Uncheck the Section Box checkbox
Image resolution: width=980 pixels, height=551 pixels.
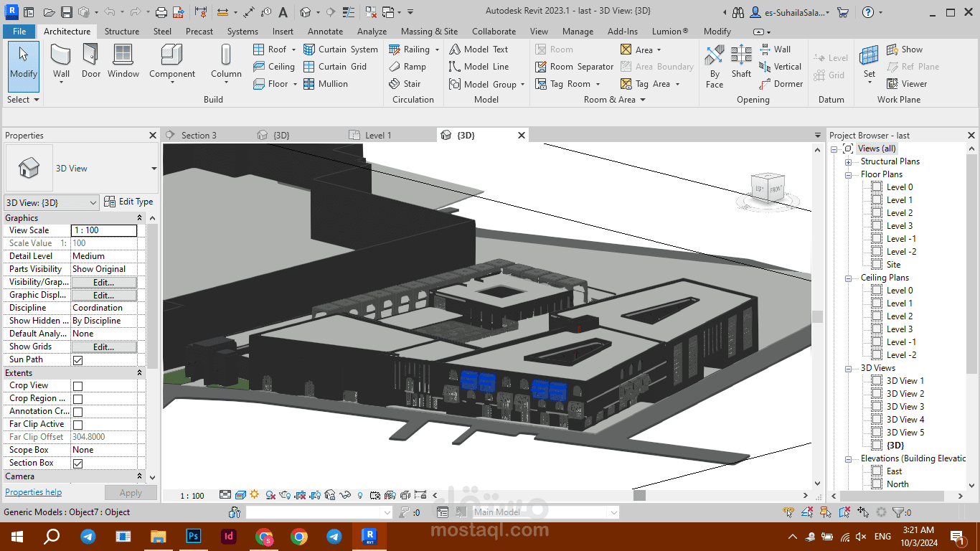click(x=78, y=463)
